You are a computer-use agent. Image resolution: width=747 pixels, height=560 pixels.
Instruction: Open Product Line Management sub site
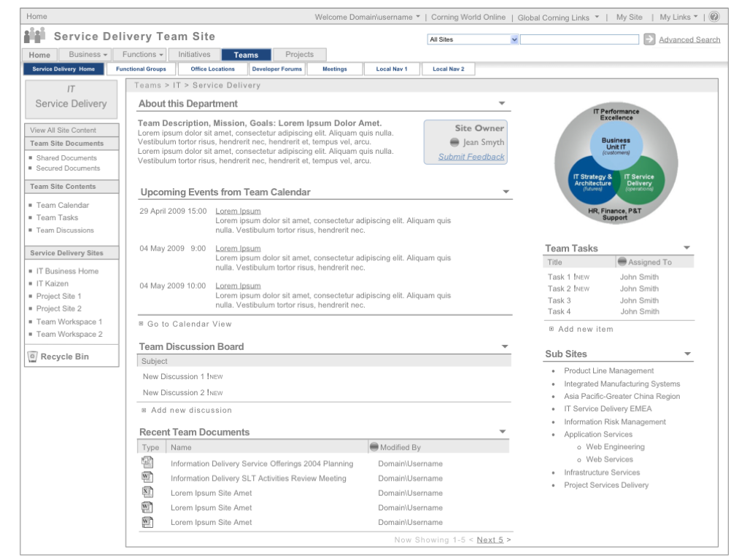tap(609, 370)
